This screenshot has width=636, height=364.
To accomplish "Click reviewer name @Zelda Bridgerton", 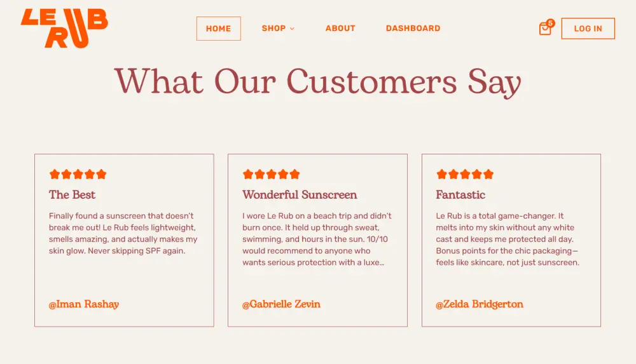I will point(480,304).
